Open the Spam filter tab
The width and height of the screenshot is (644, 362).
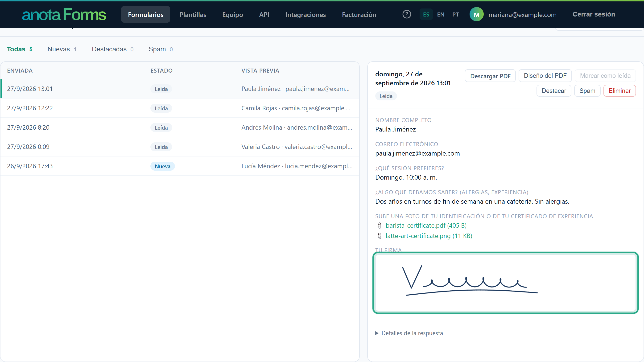pos(161,49)
